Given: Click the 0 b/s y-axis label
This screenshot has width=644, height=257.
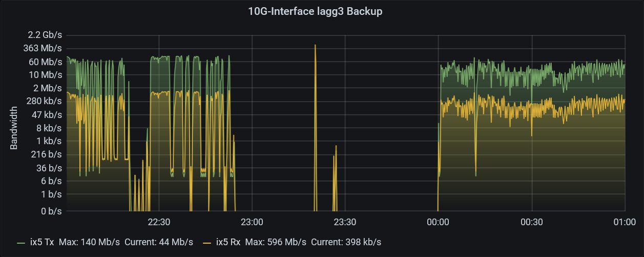Looking at the screenshot, I should [x=52, y=211].
